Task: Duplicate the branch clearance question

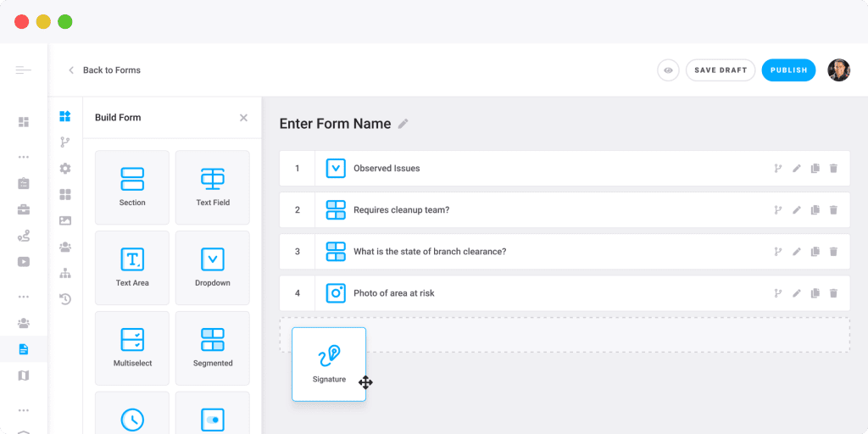Action: (815, 251)
